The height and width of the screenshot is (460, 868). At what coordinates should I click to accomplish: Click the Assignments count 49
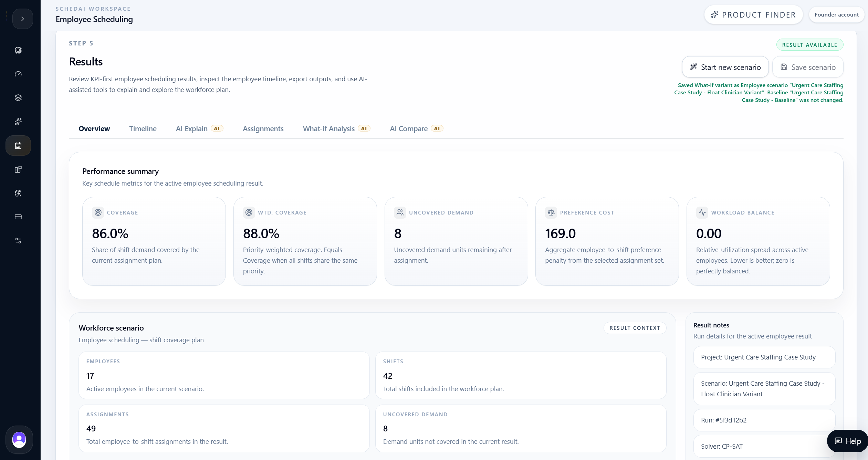pos(91,429)
